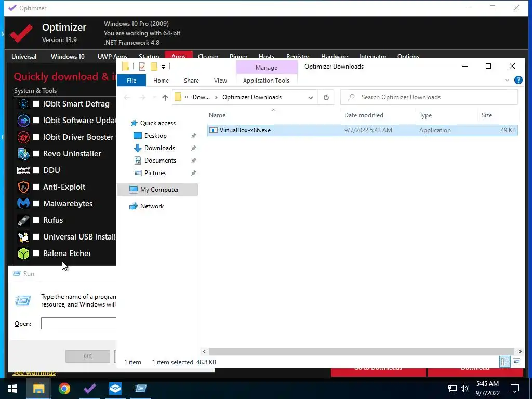Viewport: 532px width, 399px height.
Task: Click the horizontal scrollbar in Explorer
Action: tap(362, 352)
